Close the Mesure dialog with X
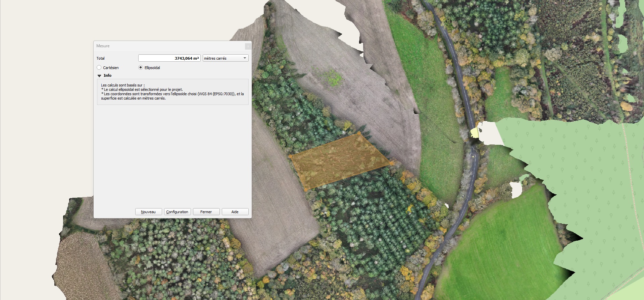 [248, 46]
